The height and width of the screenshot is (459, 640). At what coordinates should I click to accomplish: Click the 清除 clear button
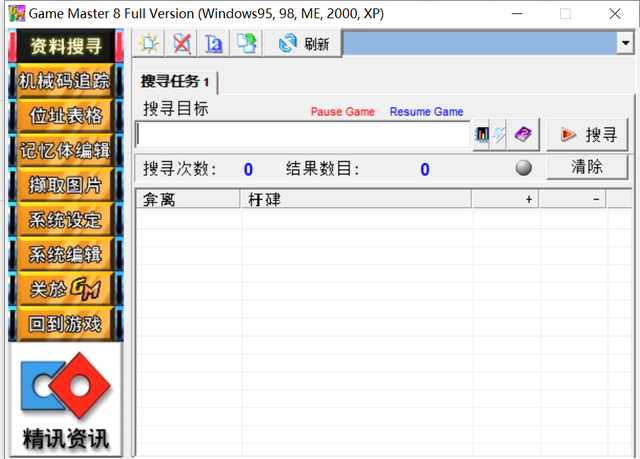587,167
